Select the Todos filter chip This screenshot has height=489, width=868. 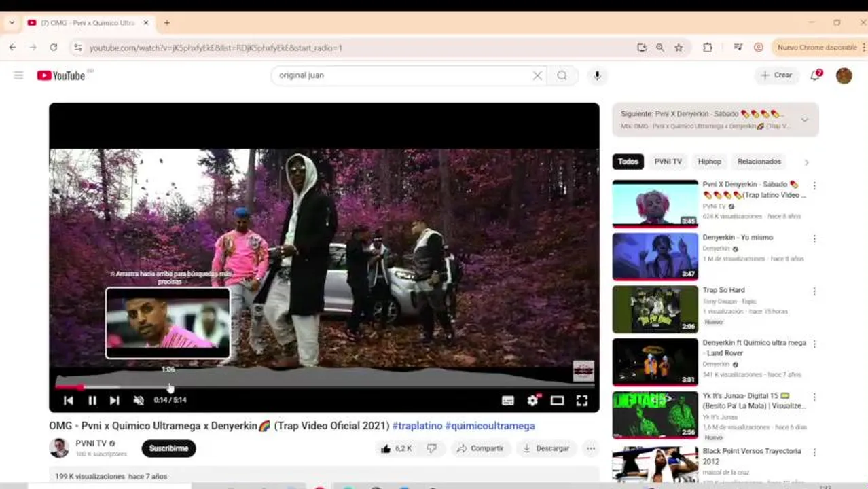(628, 162)
